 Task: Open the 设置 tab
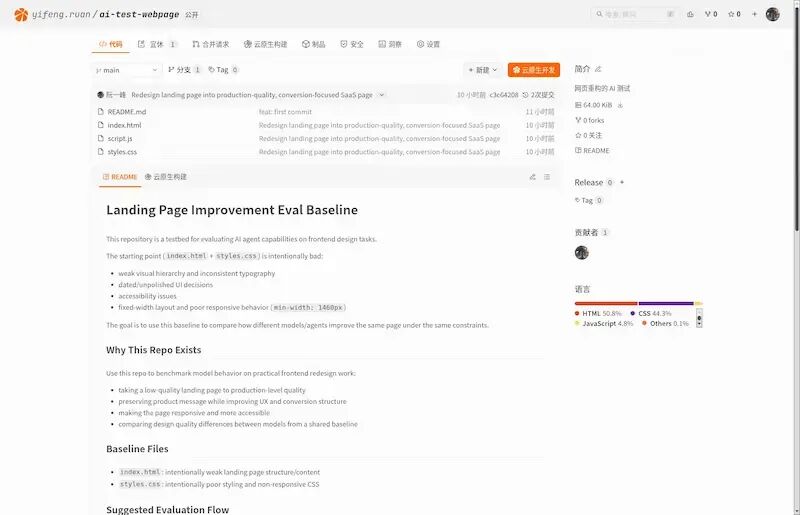coord(428,44)
